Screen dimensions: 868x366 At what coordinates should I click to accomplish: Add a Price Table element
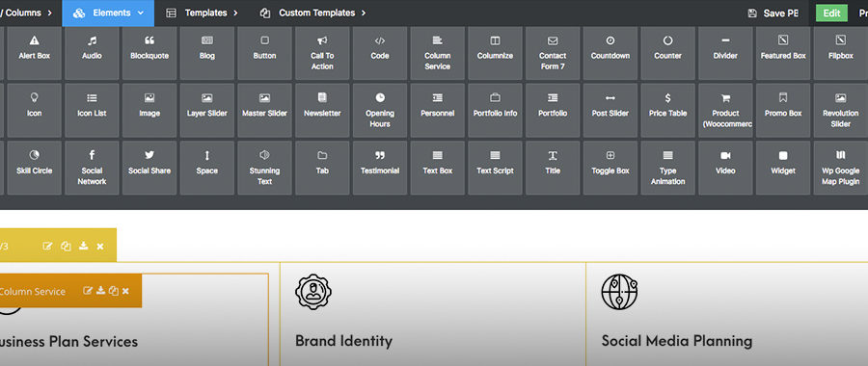[x=667, y=111]
